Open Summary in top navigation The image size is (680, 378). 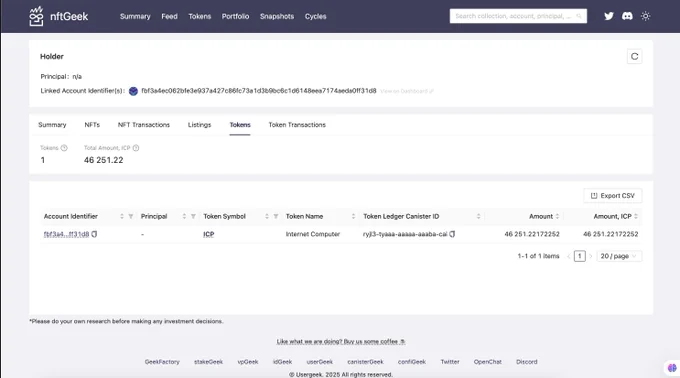click(135, 16)
